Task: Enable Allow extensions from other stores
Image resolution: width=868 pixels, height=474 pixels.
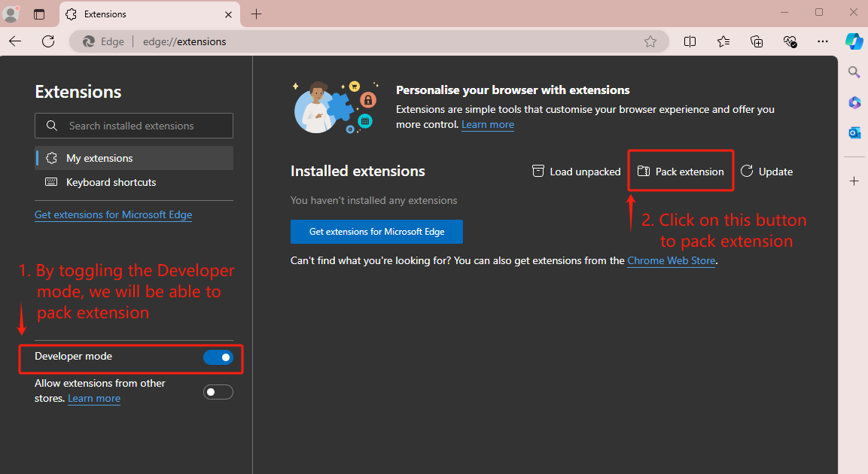Action: coord(218,392)
